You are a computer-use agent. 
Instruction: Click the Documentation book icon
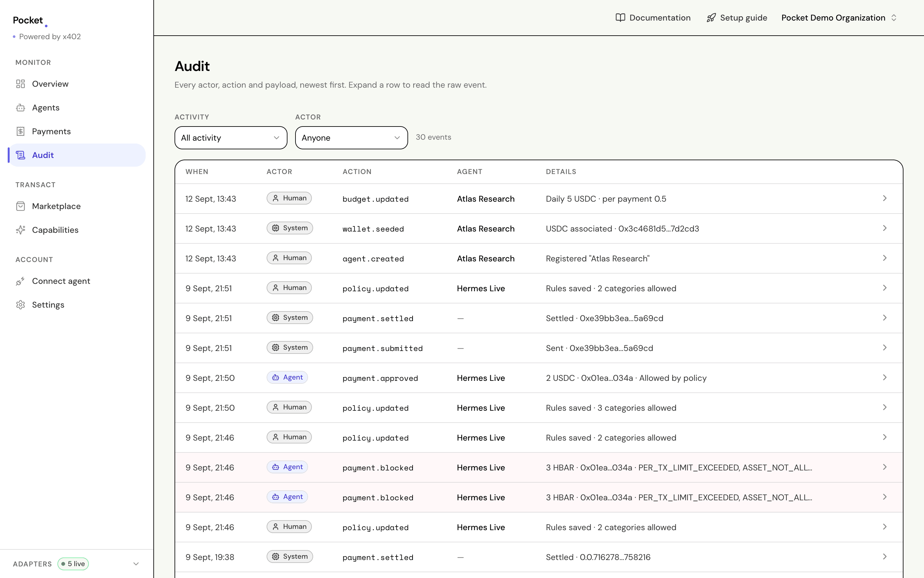(x=620, y=18)
